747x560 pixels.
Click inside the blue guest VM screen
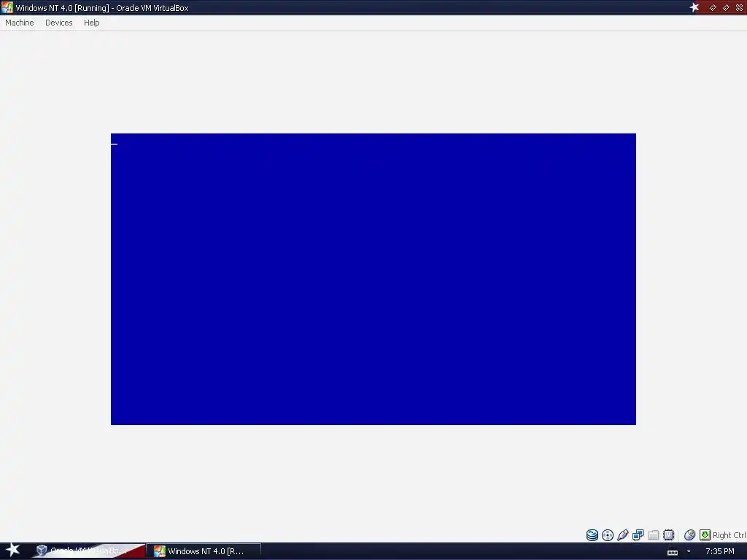click(x=373, y=279)
